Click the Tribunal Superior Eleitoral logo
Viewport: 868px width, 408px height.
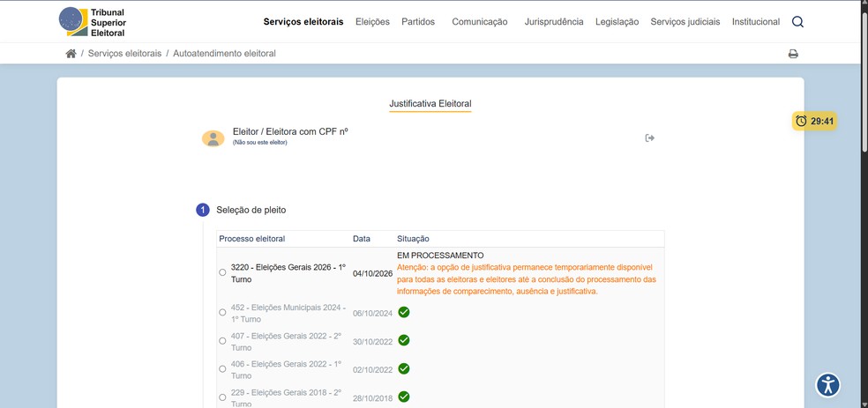click(93, 22)
